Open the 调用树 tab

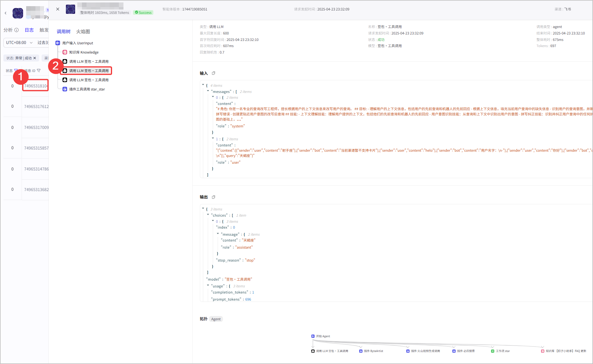[x=63, y=31]
